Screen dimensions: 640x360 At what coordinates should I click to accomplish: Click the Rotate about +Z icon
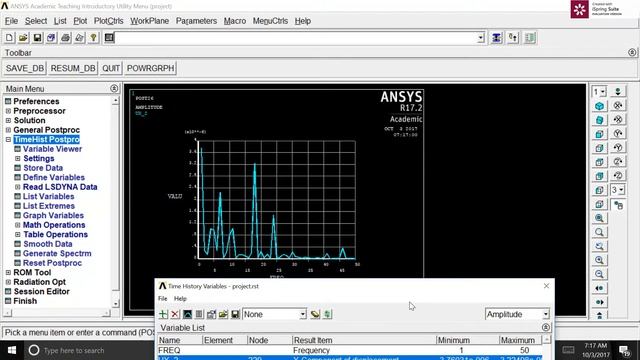coord(618,162)
